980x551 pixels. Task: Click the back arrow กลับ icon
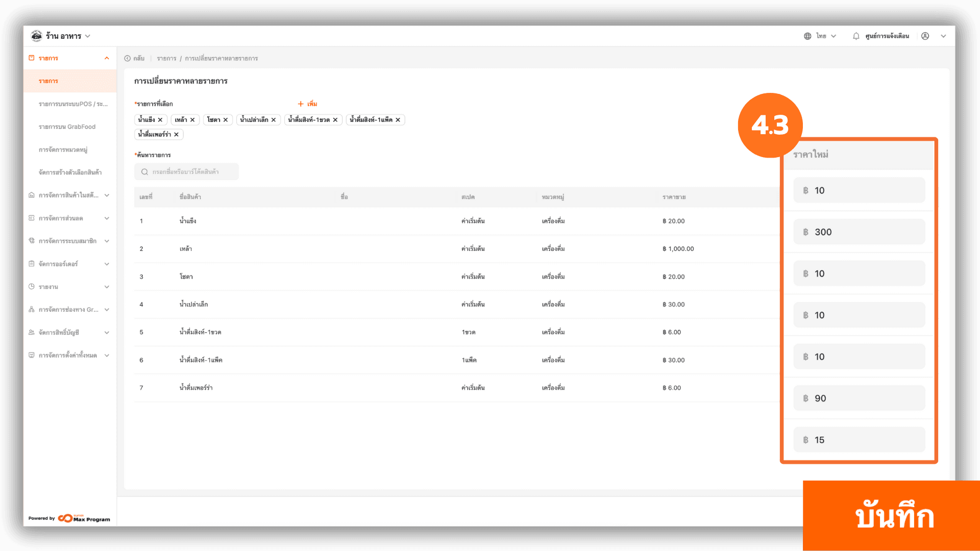coord(128,59)
